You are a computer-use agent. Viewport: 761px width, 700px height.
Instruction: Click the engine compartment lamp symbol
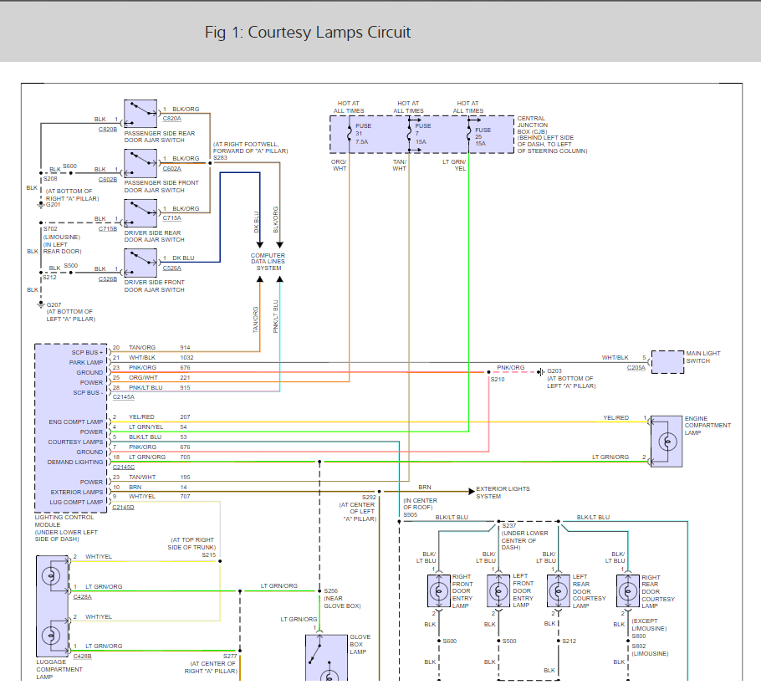coord(667,441)
